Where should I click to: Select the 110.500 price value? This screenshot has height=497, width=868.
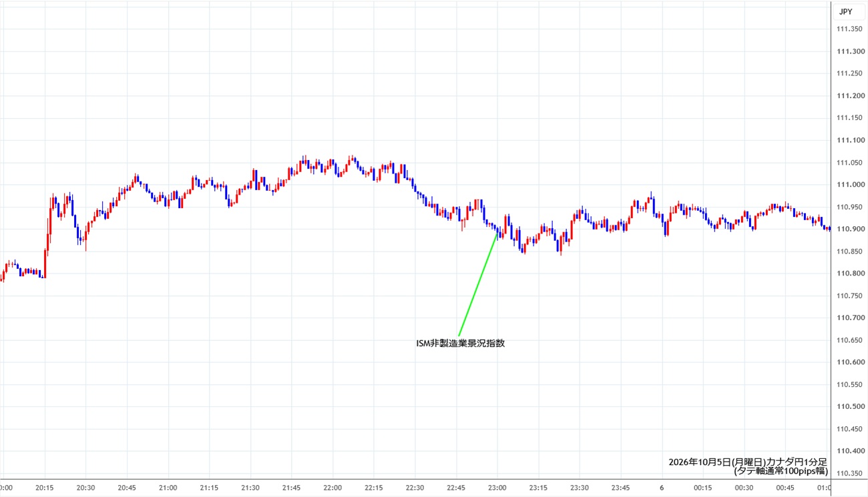point(849,407)
